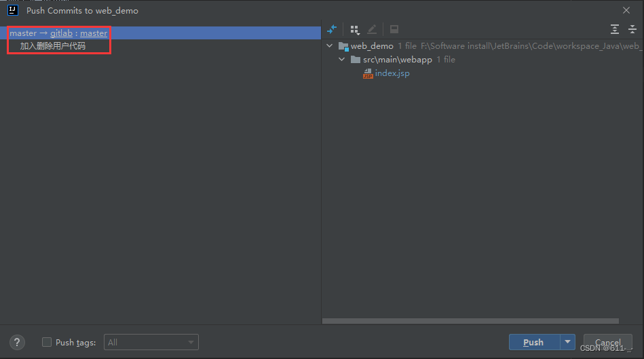Click the Push tags label
The height and width of the screenshot is (359, 644).
pyautogui.click(x=75, y=343)
